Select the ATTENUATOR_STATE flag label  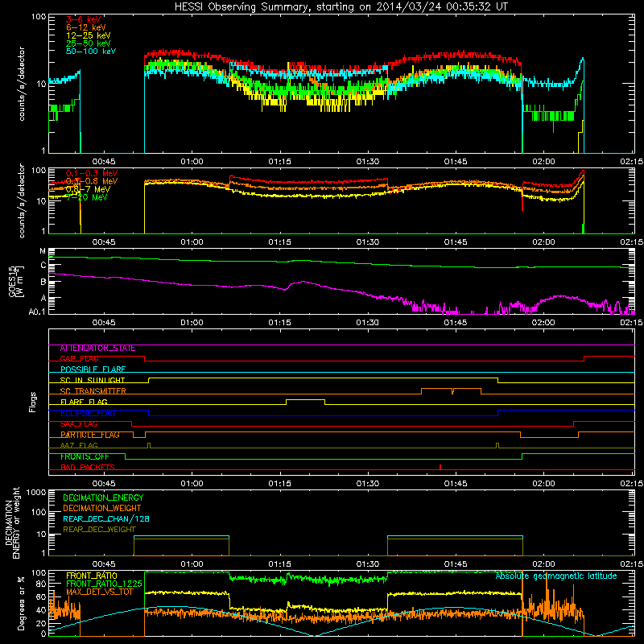click(97, 349)
